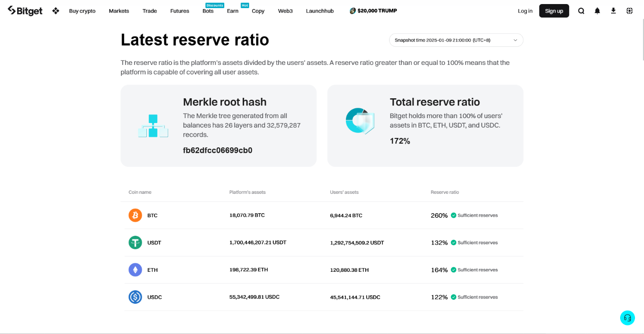
Task: Select the BTC coin icon
Action: 135,215
